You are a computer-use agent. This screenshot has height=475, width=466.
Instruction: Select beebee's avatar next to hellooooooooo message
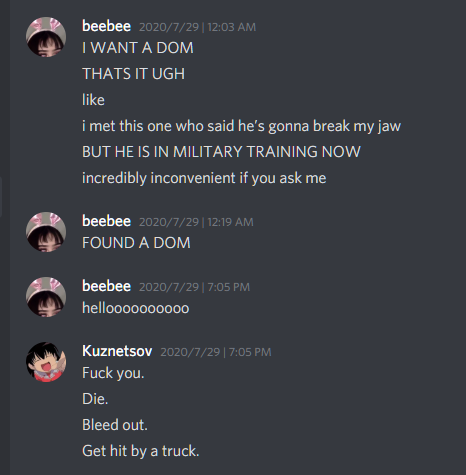click(46, 297)
